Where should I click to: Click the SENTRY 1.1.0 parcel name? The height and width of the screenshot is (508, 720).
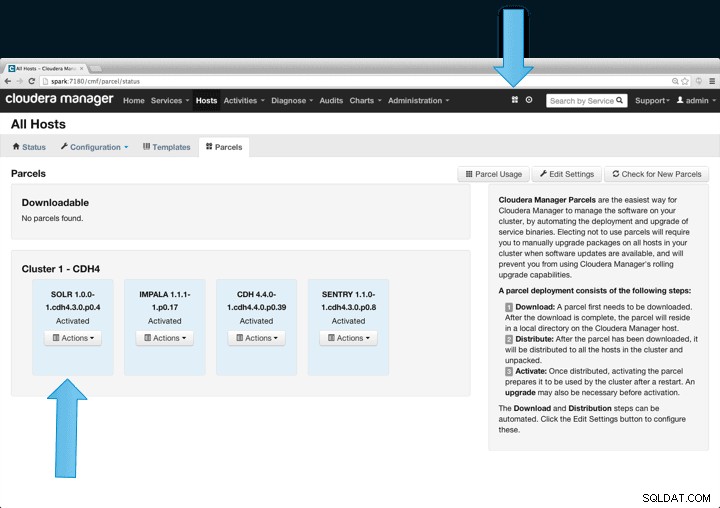pyautogui.click(x=349, y=301)
